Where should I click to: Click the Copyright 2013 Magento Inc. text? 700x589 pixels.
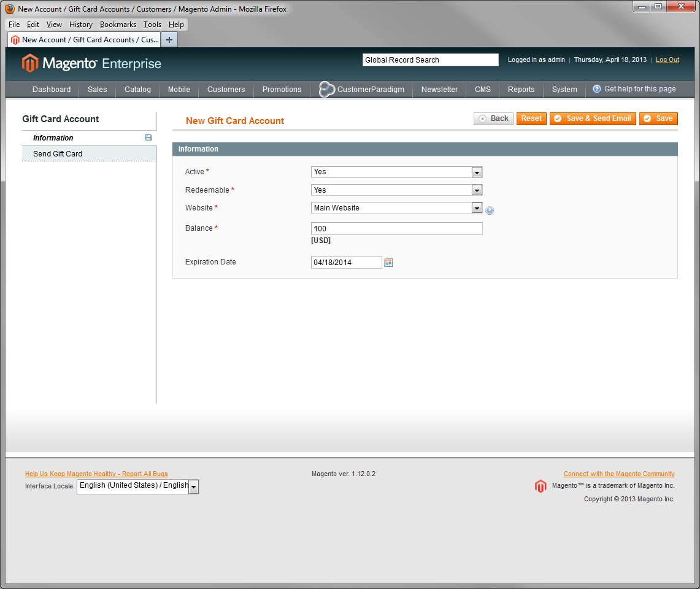[x=629, y=499]
